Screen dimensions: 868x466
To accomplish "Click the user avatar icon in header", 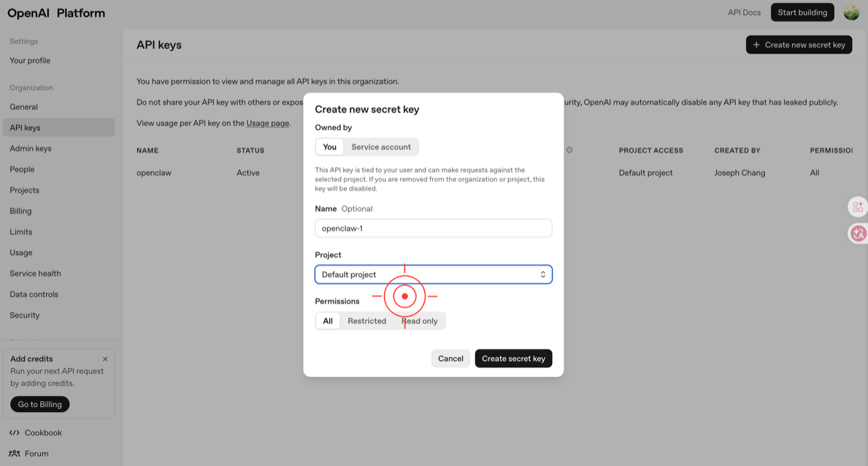I will [850, 12].
